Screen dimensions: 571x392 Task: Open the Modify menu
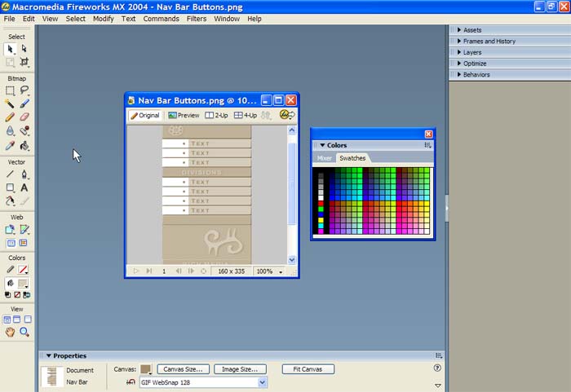(104, 19)
